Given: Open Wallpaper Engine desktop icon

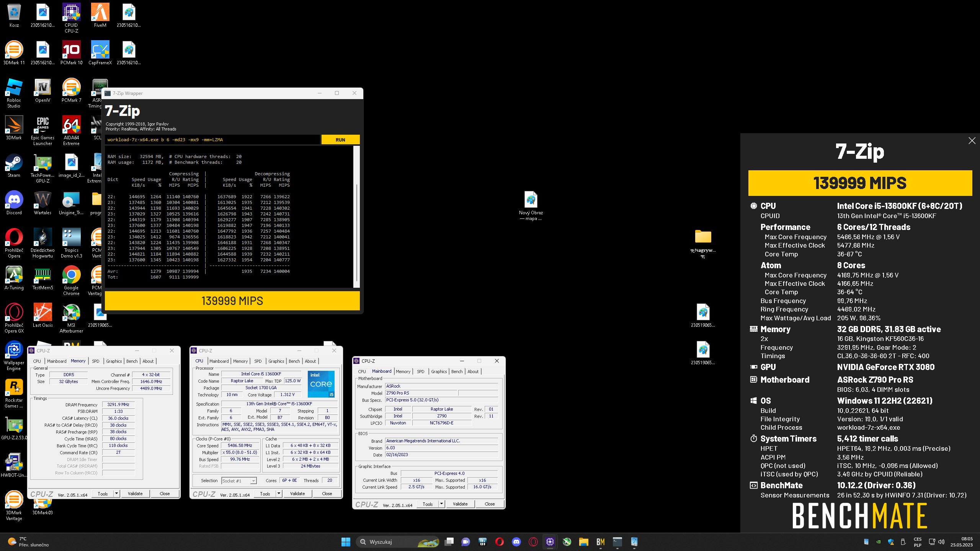Looking at the screenshot, I should point(14,356).
